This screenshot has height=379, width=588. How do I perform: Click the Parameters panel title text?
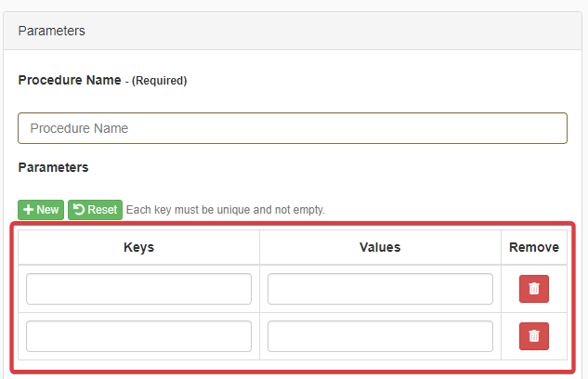(52, 31)
